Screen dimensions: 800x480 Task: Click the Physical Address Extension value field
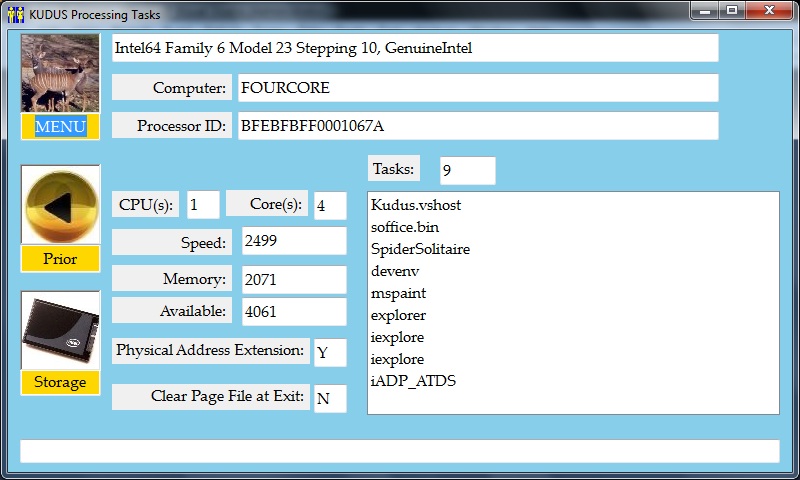330,353
